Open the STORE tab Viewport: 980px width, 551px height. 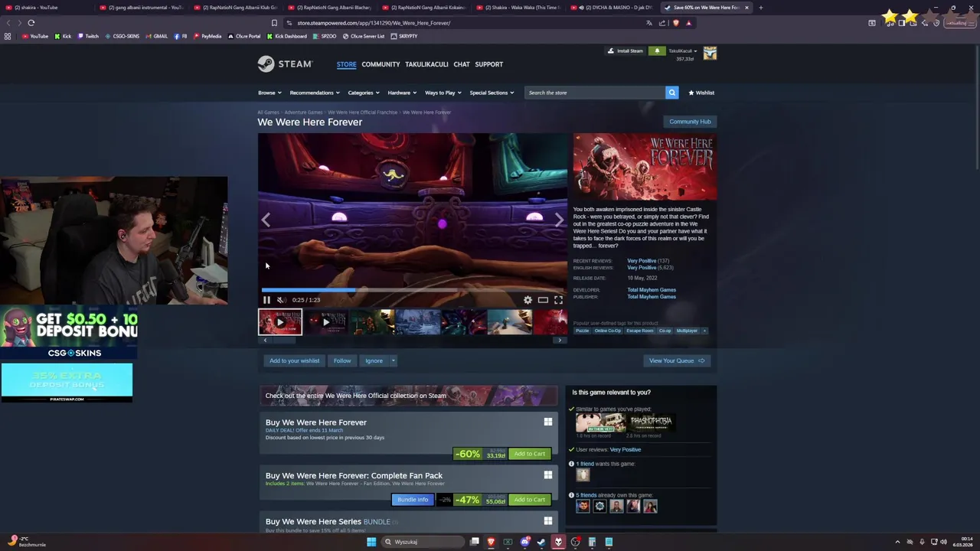tap(346, 64)
